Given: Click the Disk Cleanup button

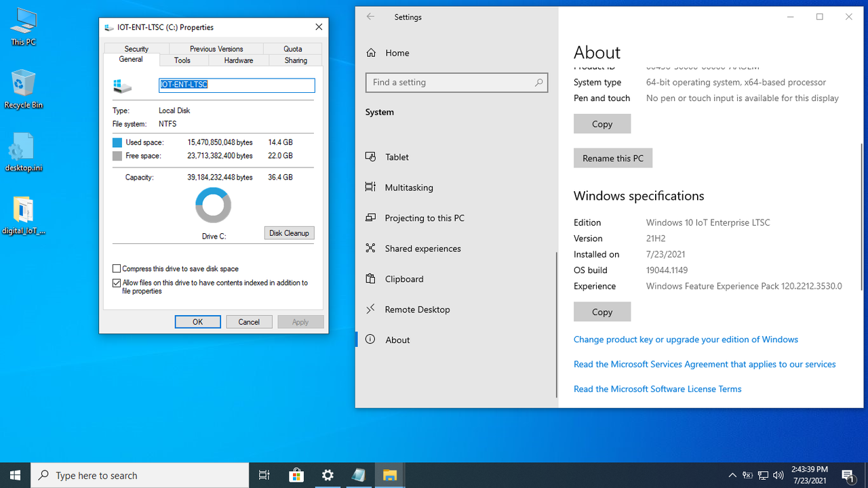Looking at the screenshot, I should (x=289, y=233).
